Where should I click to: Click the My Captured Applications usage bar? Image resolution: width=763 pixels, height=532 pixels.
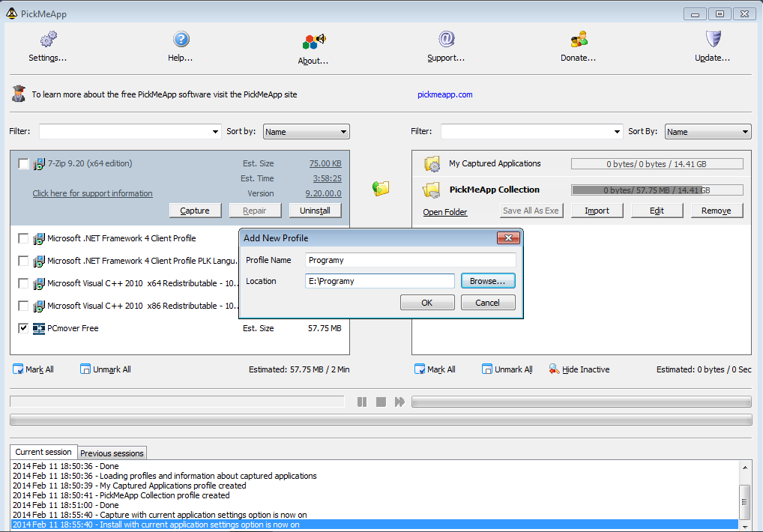click(657, 164)
